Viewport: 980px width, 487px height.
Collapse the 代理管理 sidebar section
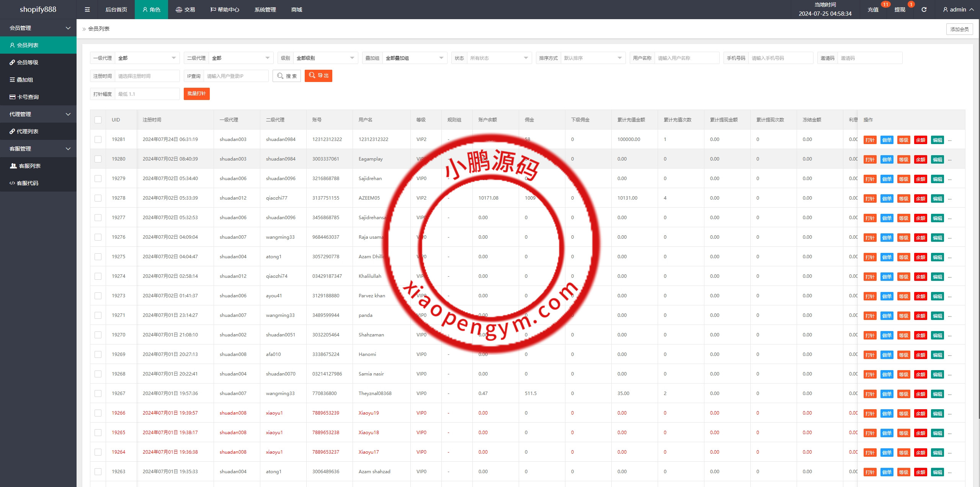pos(38,114)
